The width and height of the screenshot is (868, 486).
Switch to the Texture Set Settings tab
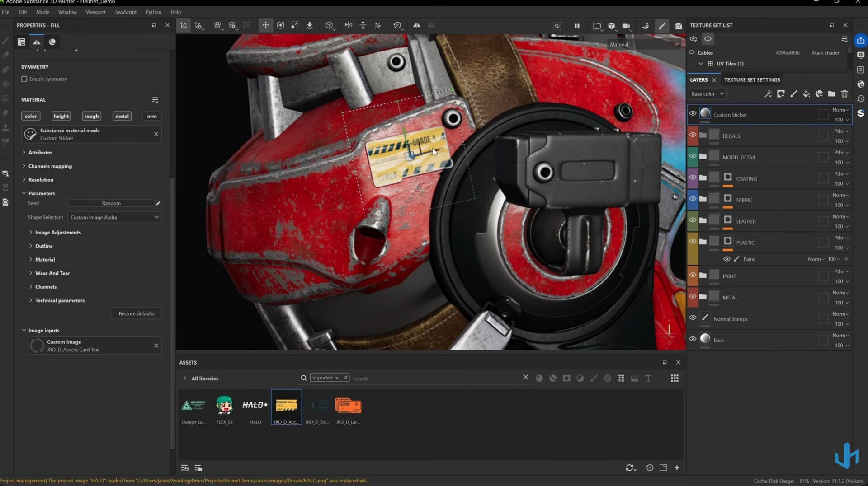[752, 80]
